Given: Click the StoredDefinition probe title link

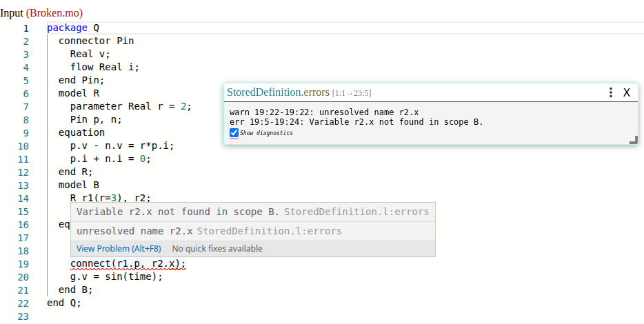Looking at the screenshot, I should [x=263, y=92].
